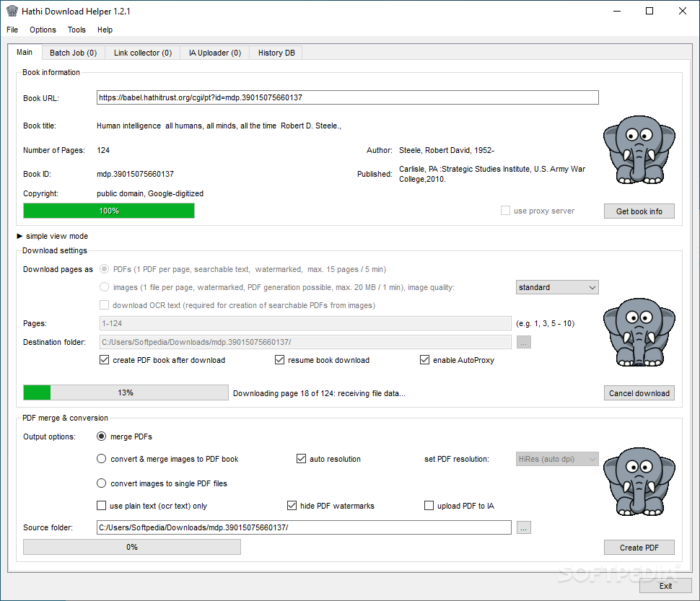Screen dimensions: 700x601
Task: Open the Tools menu
Action: 76,30
